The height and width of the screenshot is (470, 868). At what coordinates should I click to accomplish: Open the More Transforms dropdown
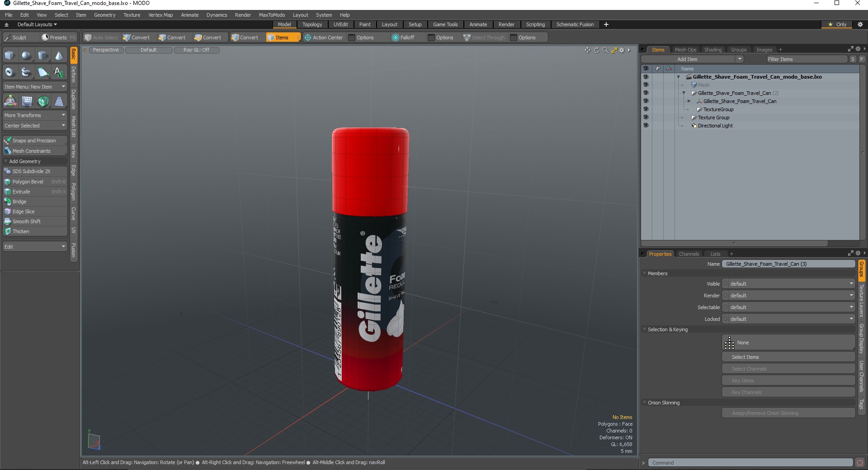(35, 115)
